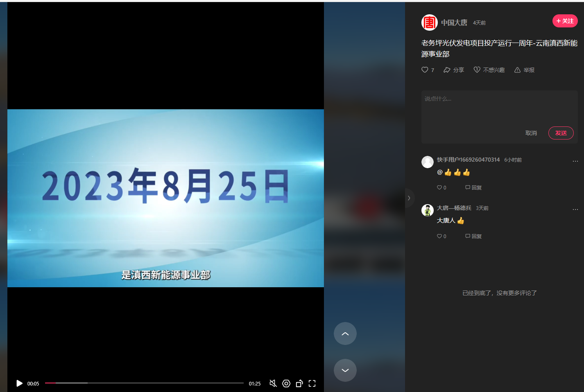The height and width of the screenshot is (392, 584).
Task: Seek on the video progress bar
Action: click(144, 383)
